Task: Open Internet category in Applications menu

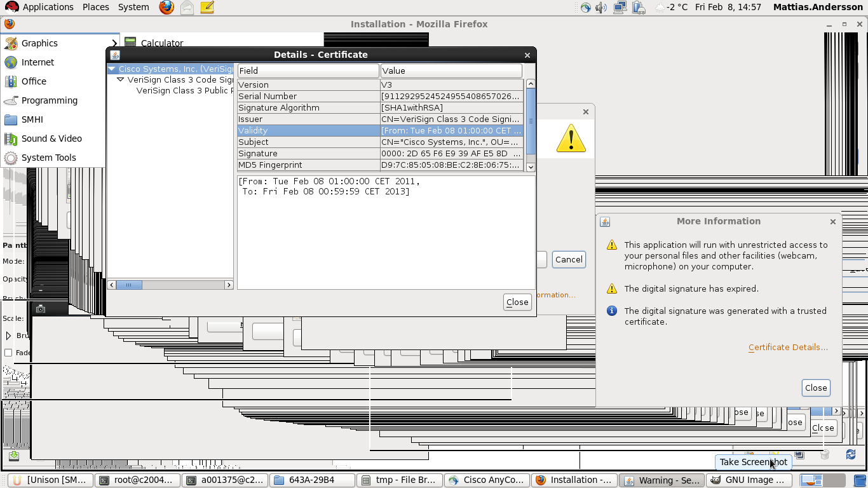Action: [60, 62]
